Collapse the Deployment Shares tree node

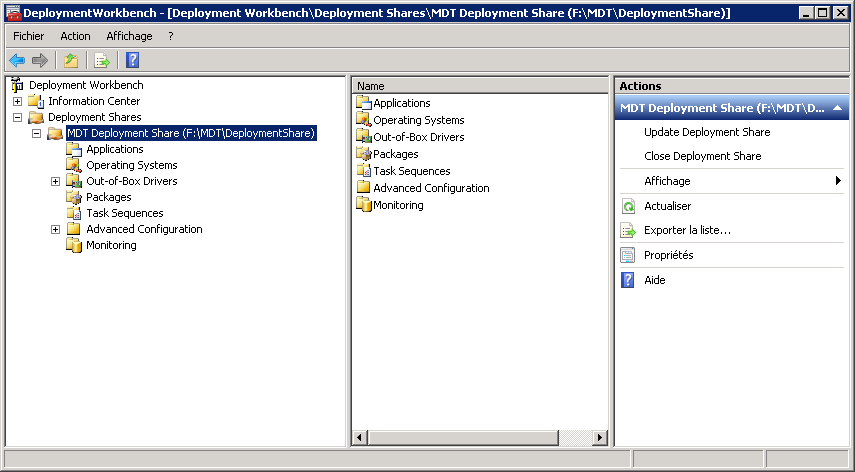18,117
